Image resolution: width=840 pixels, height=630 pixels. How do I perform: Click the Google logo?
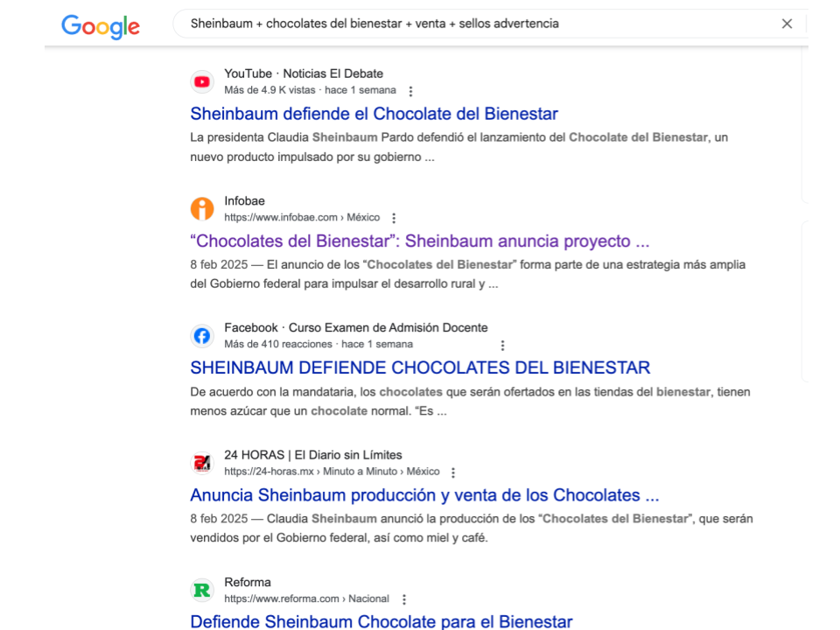(101, 26)
